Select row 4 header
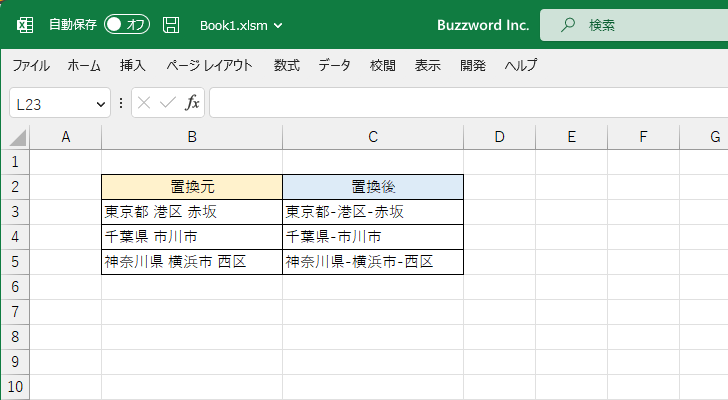This screenshot has width=728, height=400. point(15,237)
